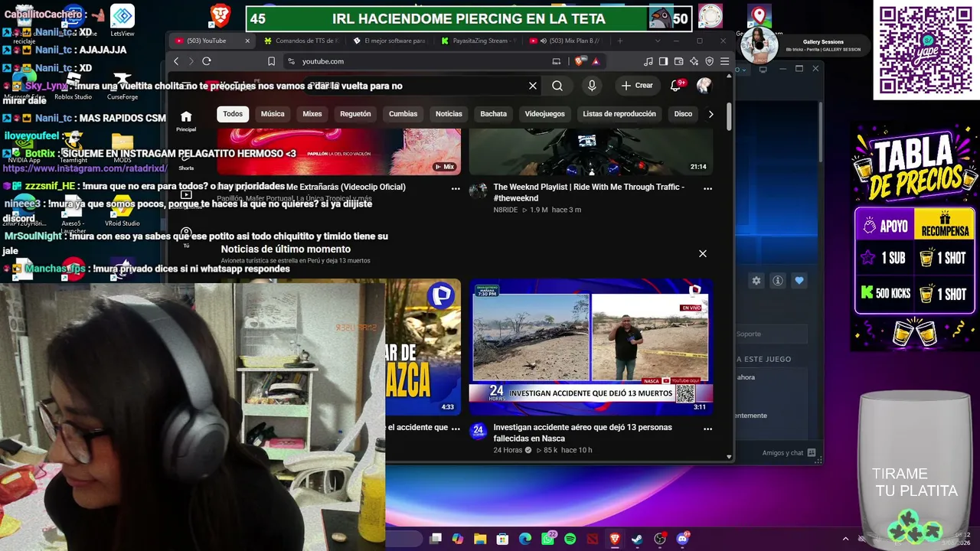Click the Crear button on YouTube
980x551 pixels.
[x=637, y=86]
